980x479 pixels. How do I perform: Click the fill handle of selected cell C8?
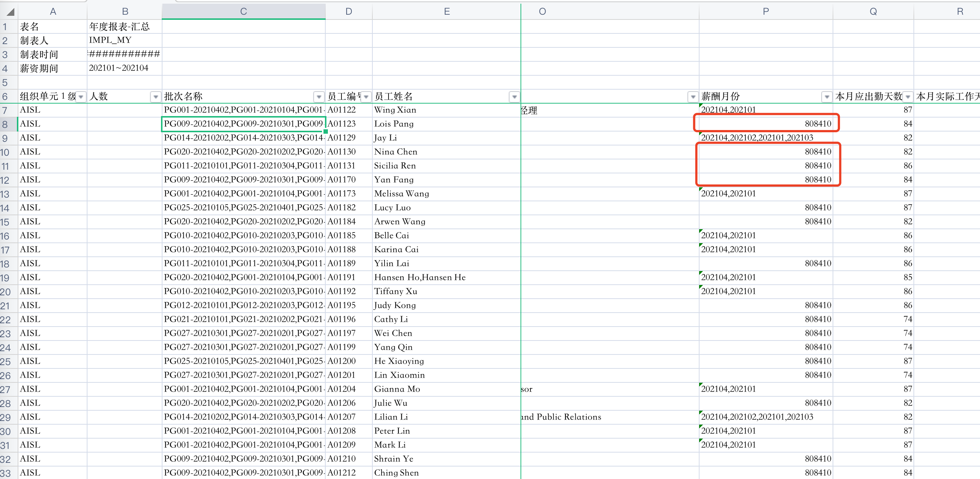[x=326, y=131]
